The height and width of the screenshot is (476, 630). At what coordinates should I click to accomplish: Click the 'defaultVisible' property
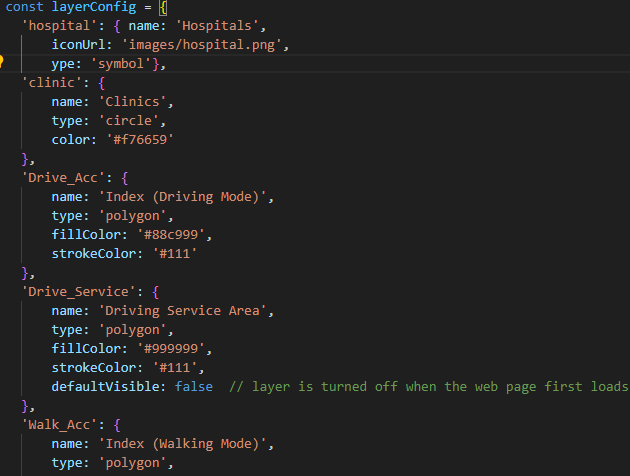(106, 387)
